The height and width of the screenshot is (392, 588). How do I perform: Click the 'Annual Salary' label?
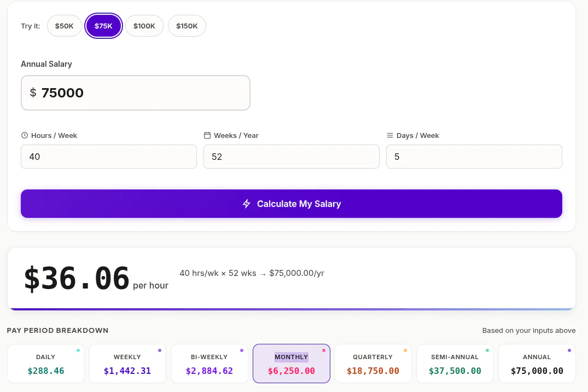pyautogui.click(x=46, y=64)
